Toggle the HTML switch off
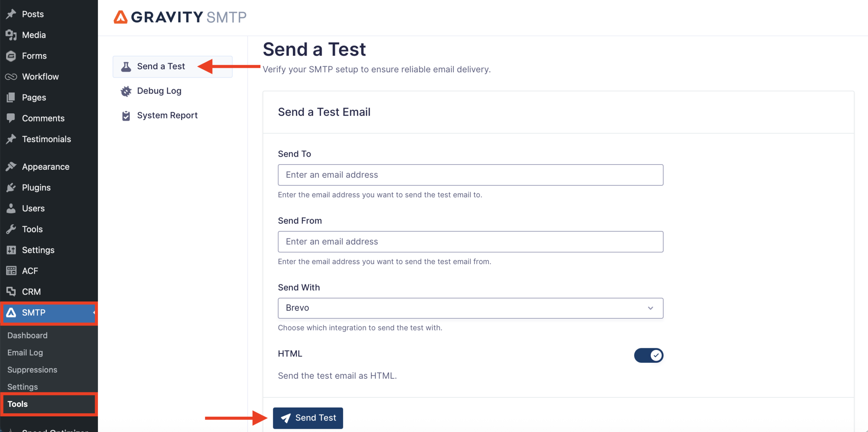Viewport: 868px width, 432px height. coord(648,355)
